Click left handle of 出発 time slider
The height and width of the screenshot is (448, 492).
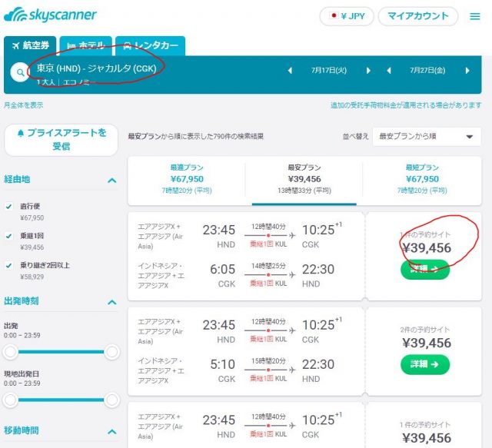click(x=10, y=352)
